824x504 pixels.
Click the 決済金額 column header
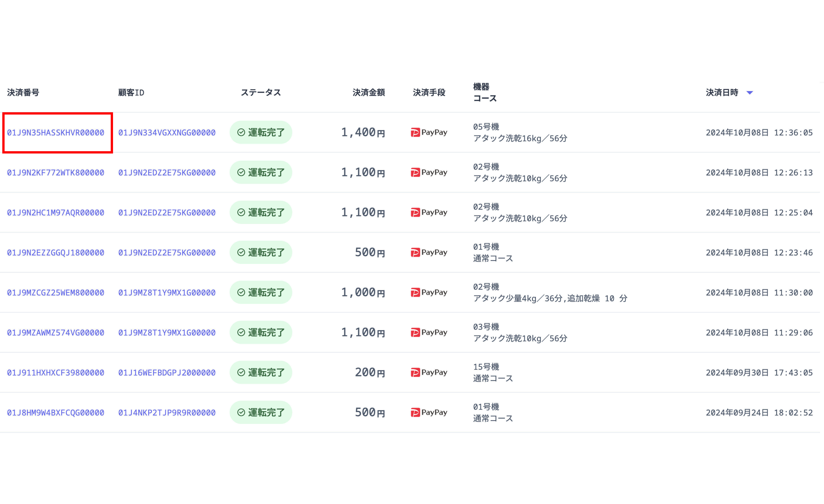pos(368,93)
